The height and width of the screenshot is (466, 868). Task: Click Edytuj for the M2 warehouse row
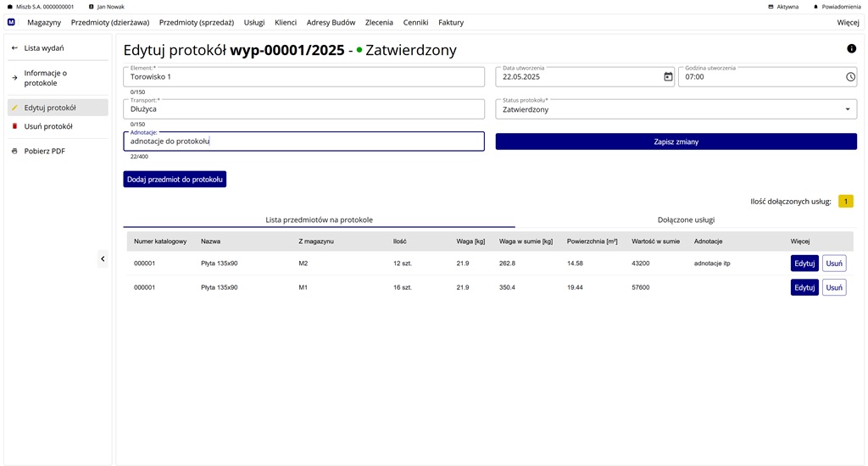pyautogui.click(x=804, y=264)
